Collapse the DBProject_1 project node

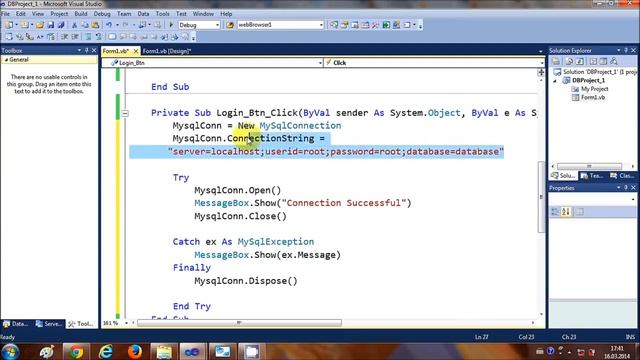click(555, 81)
